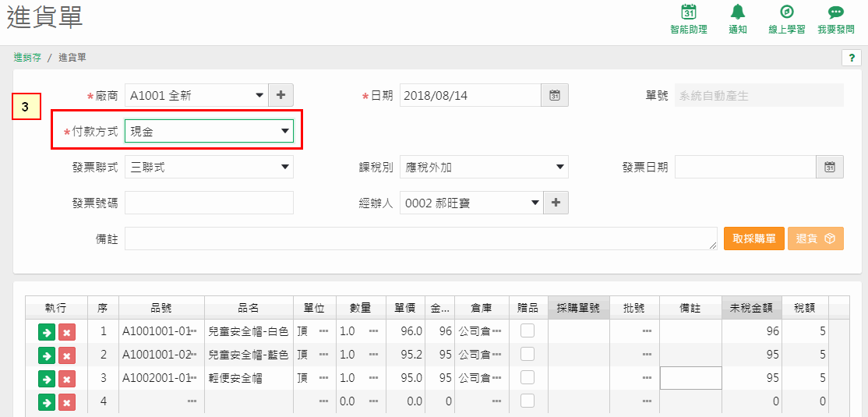Open 數量 ellipsis in row 3
868x417 pixels.
tap(374, 378)
